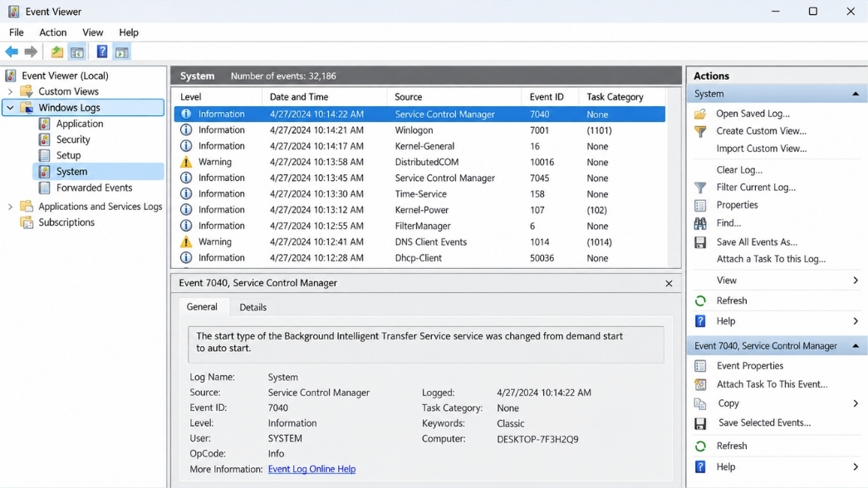
Task: Open the View menu in the menu bar
Action: [x=92, y=32]
